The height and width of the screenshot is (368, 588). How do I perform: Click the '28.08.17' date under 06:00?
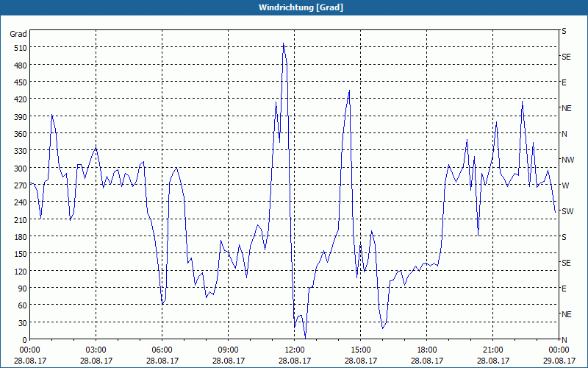point(162,361)
